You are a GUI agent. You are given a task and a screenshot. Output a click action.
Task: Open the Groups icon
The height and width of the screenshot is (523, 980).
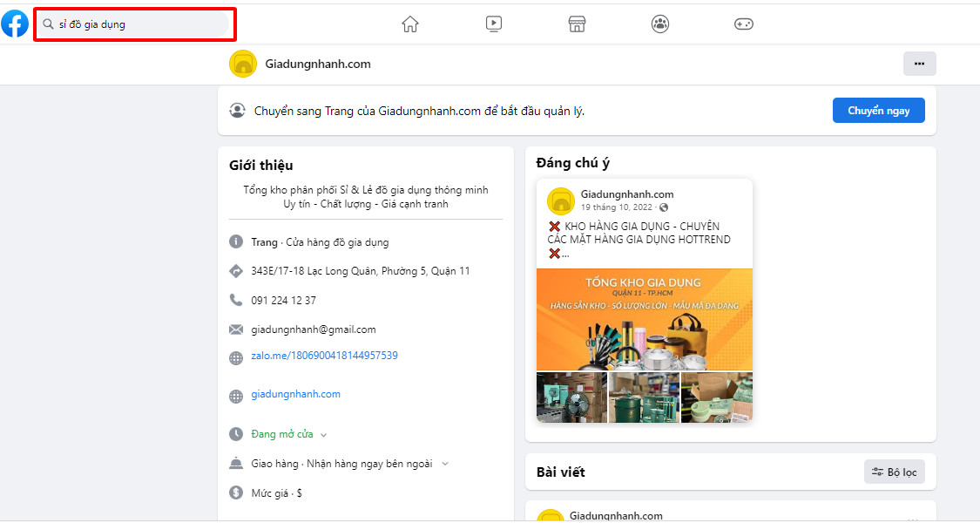[x=660, y=24]
